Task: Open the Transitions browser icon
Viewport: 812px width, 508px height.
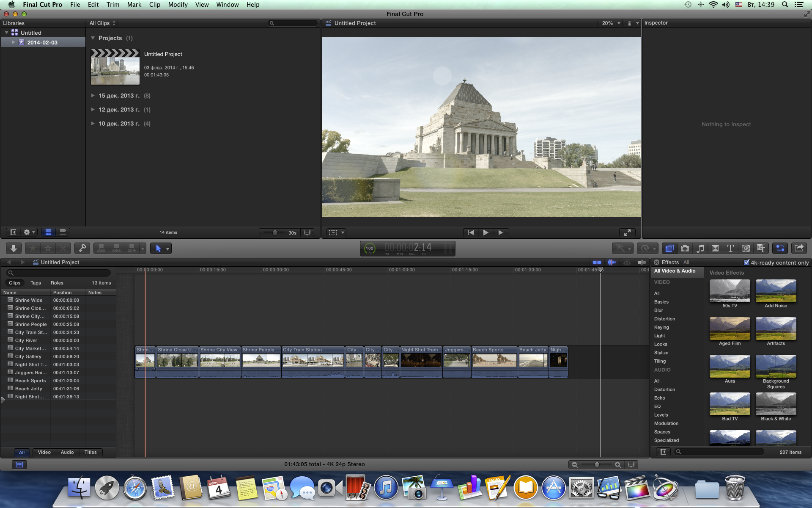Action: tap(715, 248)
